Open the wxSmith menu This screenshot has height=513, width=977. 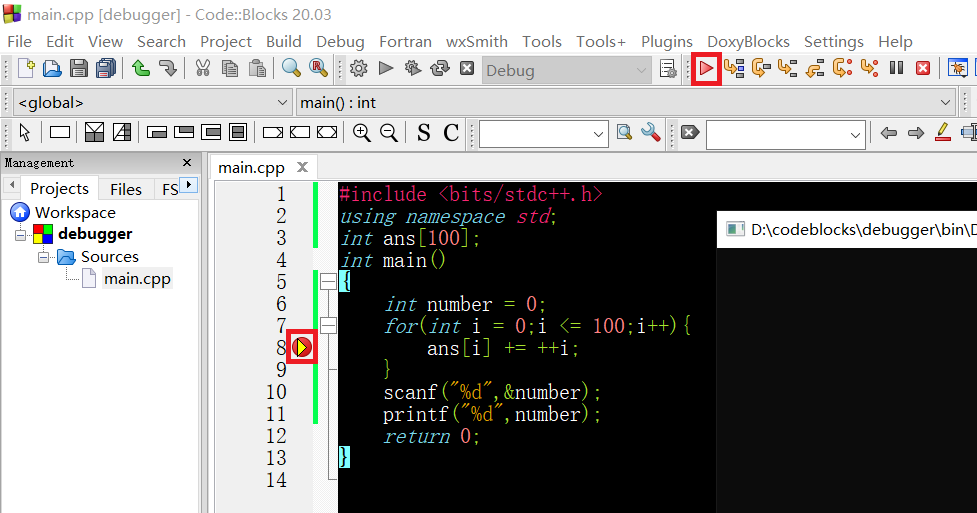[x=477, y=42]
